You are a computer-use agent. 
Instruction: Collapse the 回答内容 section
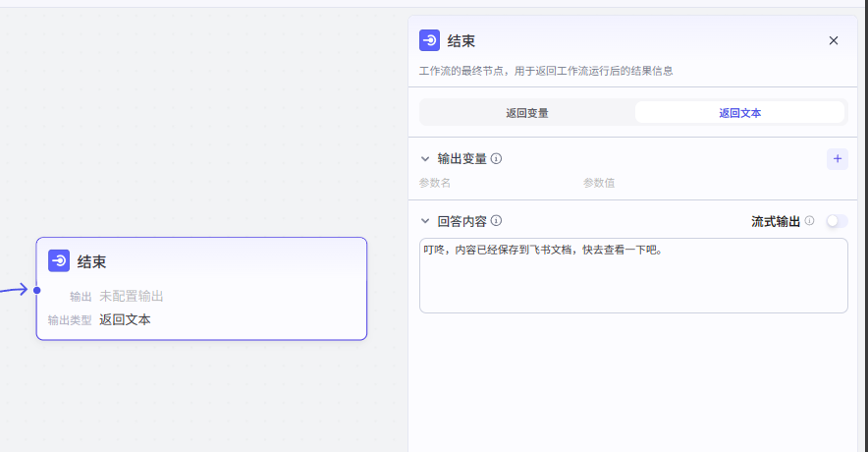(425, 221)
